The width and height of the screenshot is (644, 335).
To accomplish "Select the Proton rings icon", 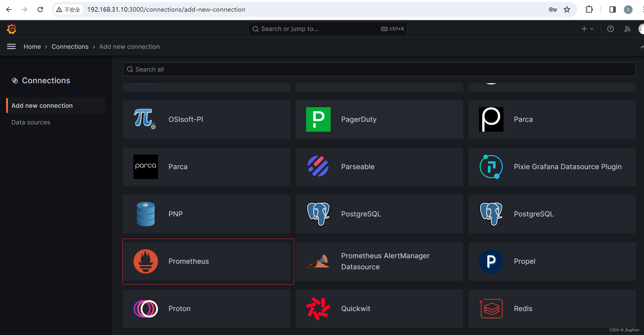I will click(x=146, y=309).
